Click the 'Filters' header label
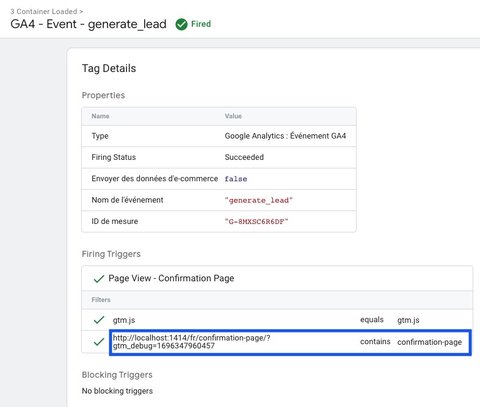The height and width of the screenshot is (407, 480). (x=101, y=300)
